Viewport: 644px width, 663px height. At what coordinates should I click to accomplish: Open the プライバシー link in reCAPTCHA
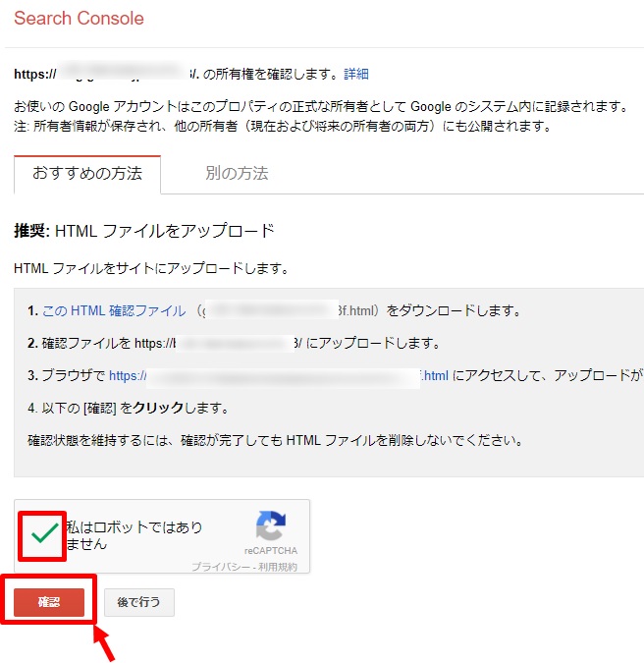coord(221,567)
